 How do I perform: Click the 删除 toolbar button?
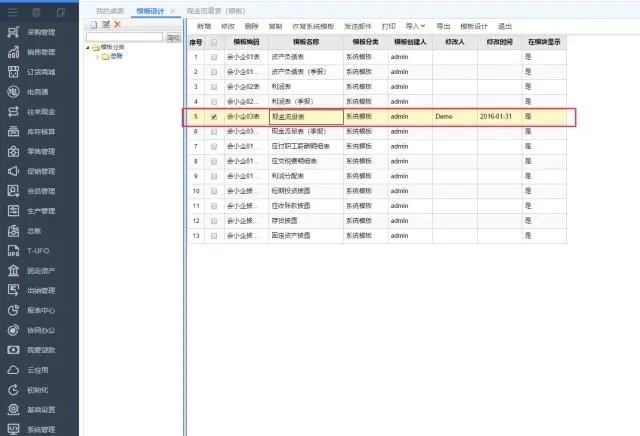click(251, 26)
